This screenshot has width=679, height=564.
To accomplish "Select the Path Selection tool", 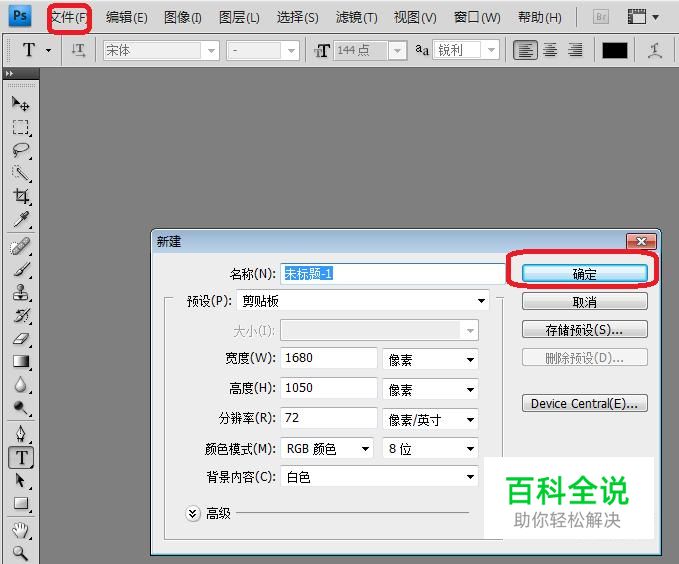I will (20, 481).
